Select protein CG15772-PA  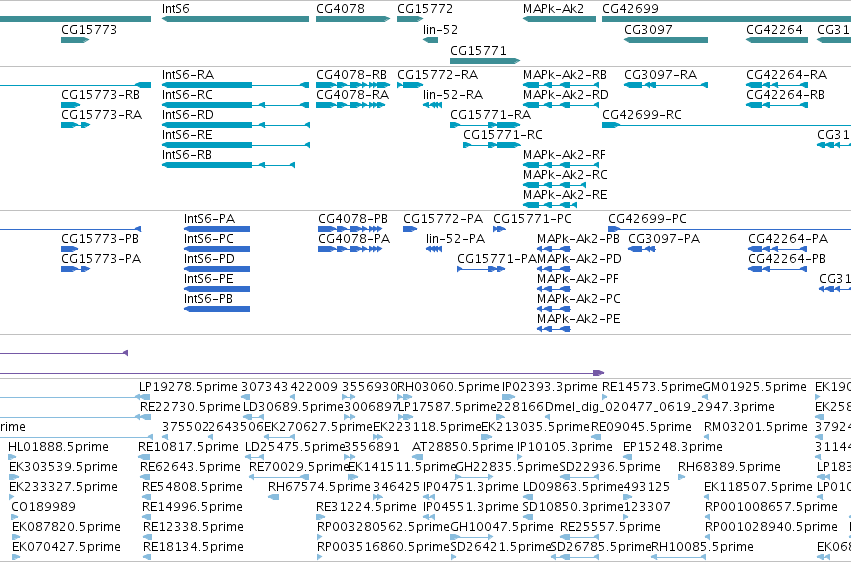pos(410,229)
